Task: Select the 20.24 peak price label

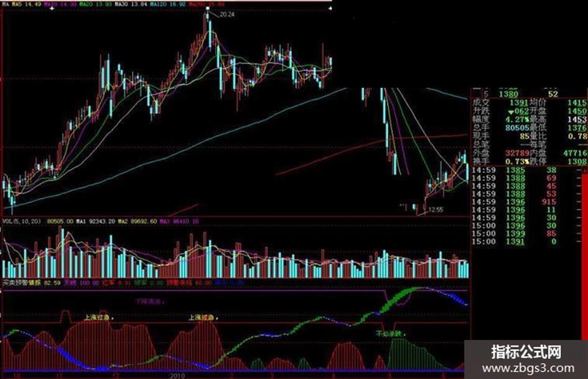Action: click(x=227, y=15)
